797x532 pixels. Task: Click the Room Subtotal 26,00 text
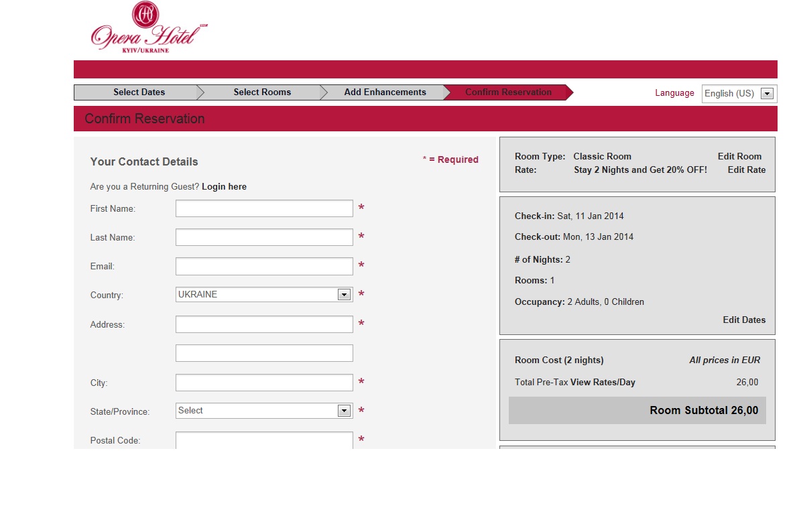704,411
